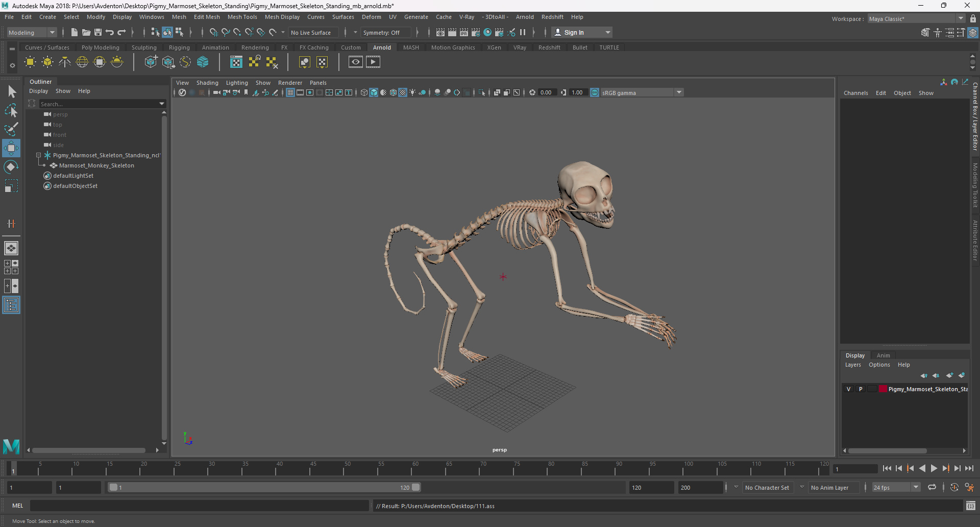Toggle layer visibility V box

pyautogui.click(x=849, y=389)
